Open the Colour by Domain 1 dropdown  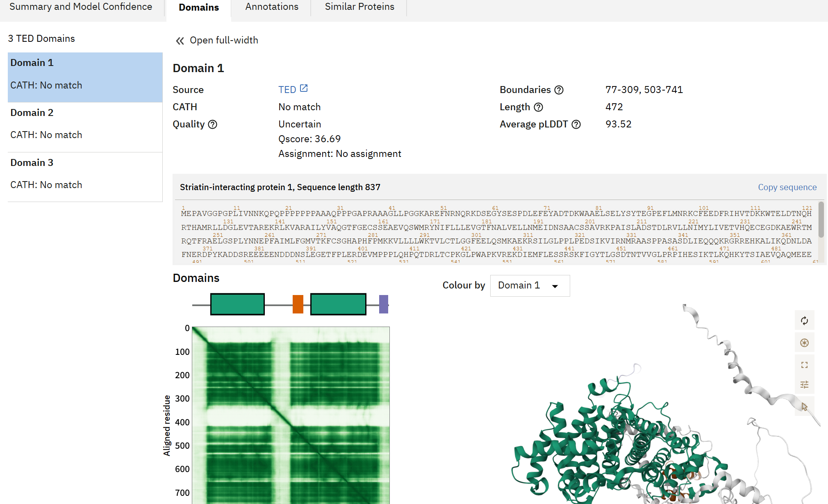[530, 286]
